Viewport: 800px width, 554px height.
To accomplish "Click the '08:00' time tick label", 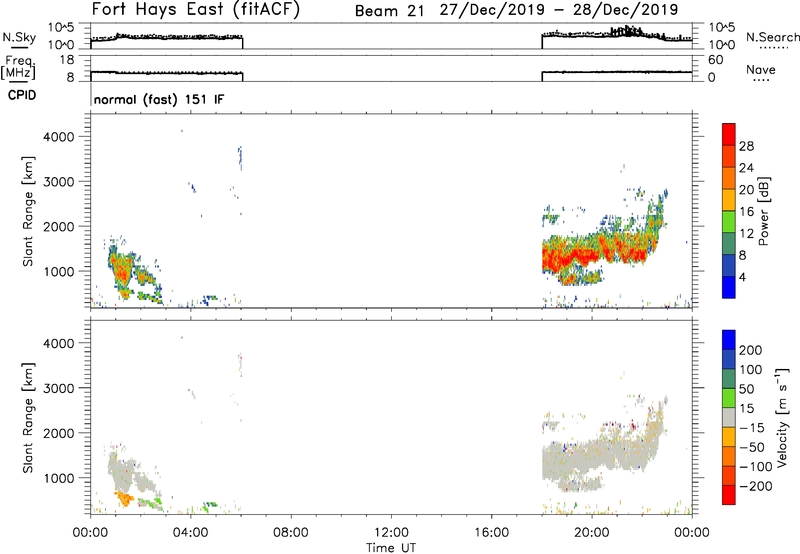I will click(x=291, y=533).
